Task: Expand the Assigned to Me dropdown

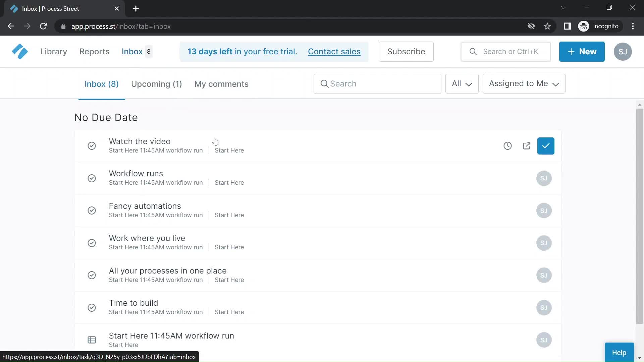Action: 524,83
